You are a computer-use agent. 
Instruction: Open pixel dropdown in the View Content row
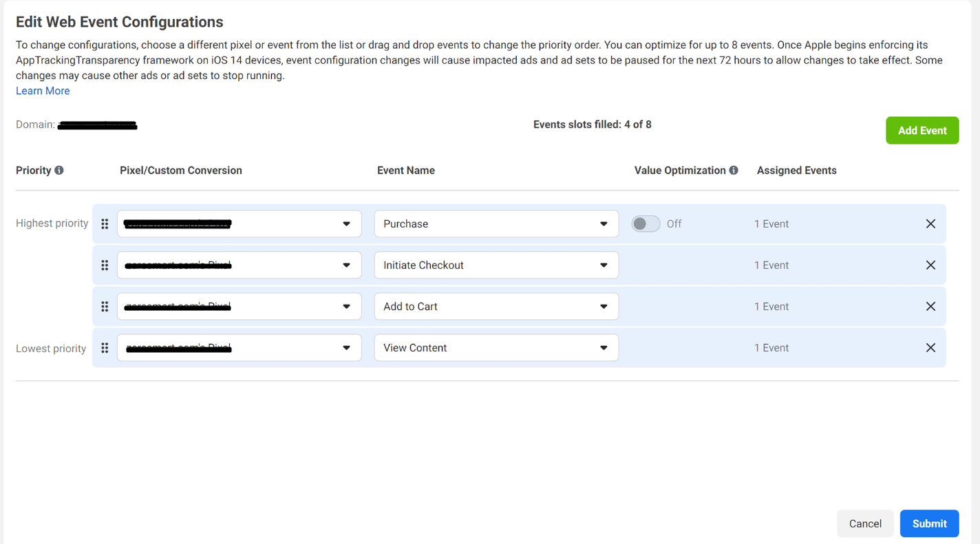point(239,348)
